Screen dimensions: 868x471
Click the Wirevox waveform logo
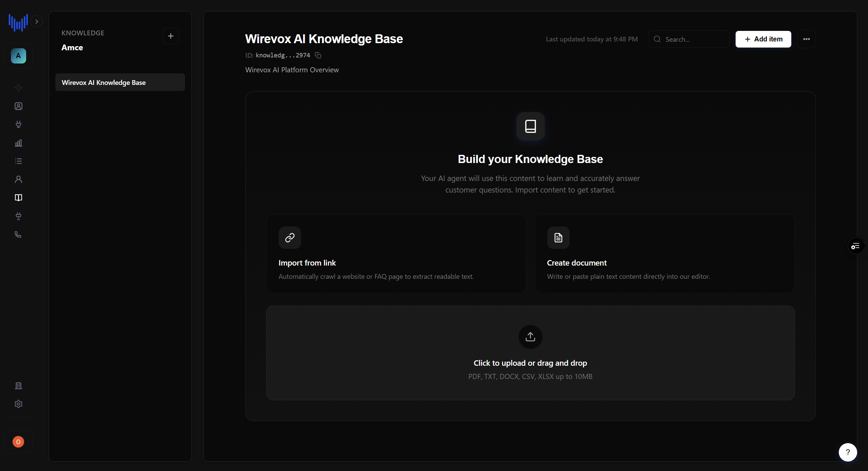pyautogui.click(x=18, y=22)
